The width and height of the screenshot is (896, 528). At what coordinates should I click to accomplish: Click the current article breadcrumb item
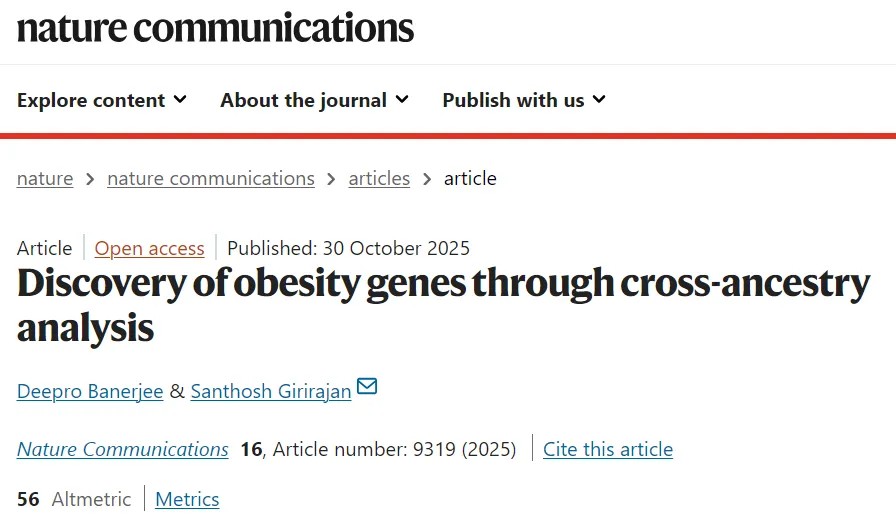pos(470,178)
